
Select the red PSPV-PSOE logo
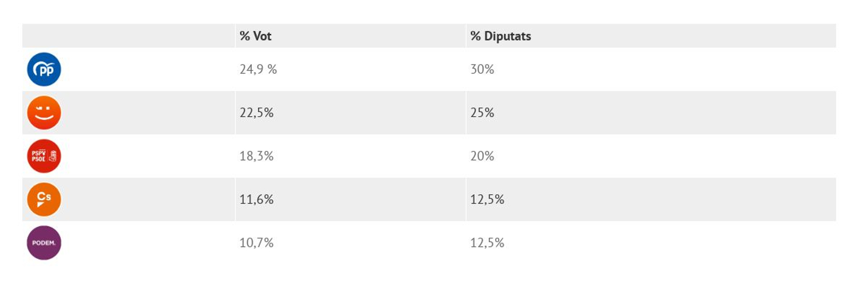[44, 156]
